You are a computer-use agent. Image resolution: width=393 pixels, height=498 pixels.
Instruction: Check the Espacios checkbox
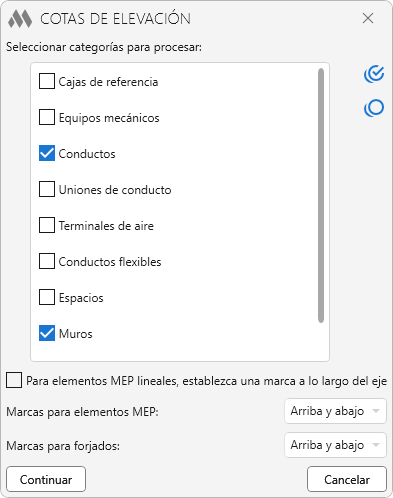pyautogui.click(x=47, y=297)
